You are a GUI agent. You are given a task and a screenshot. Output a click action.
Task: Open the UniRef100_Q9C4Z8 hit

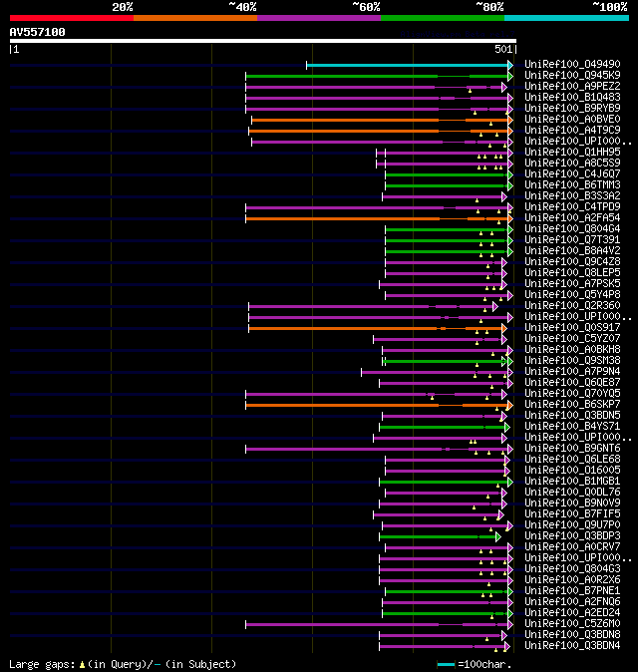click(x=572, y=262)
